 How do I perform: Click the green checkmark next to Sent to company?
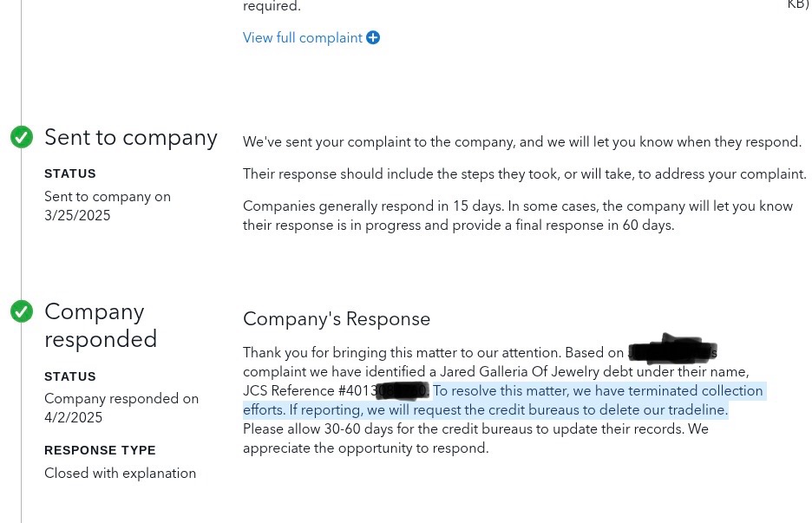(22, 137)
